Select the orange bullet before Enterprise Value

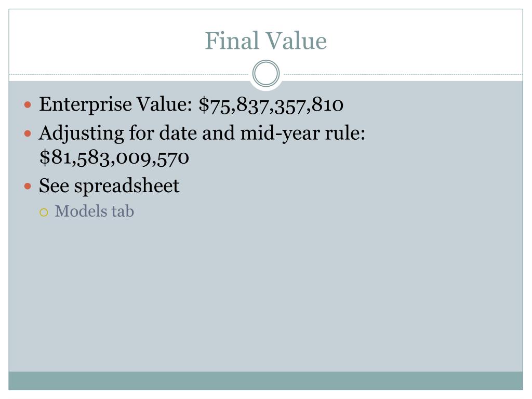(x=28, y=104)
